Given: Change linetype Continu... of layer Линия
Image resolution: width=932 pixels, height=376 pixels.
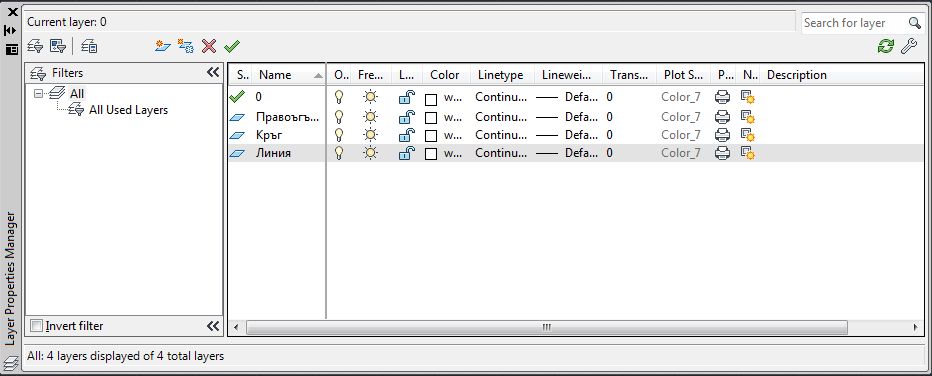Looking at the screenshot, I should (501, 153).
